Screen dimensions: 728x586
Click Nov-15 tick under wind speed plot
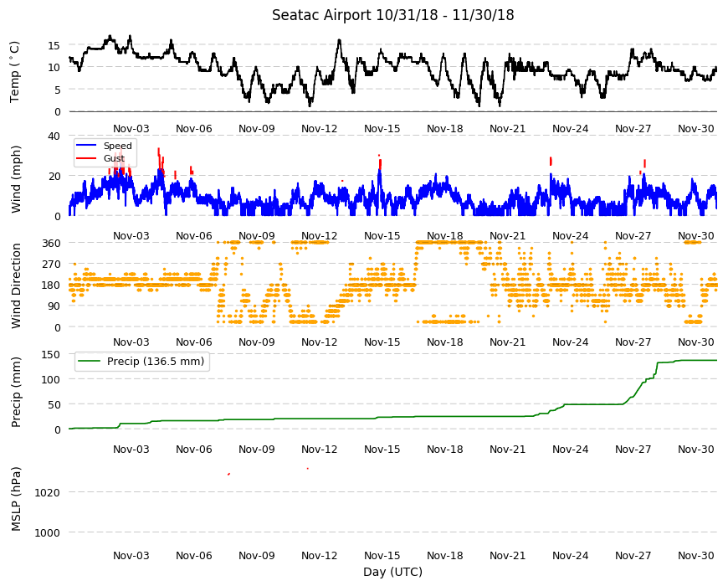(x=382, y=236)
